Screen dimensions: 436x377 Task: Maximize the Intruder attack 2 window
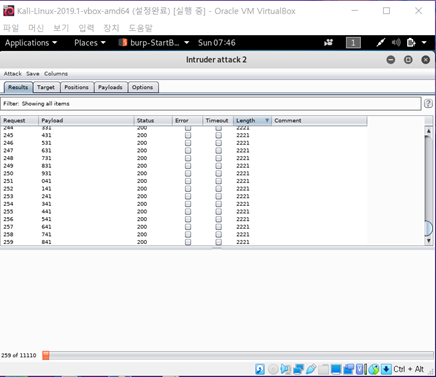click(408, 60)
